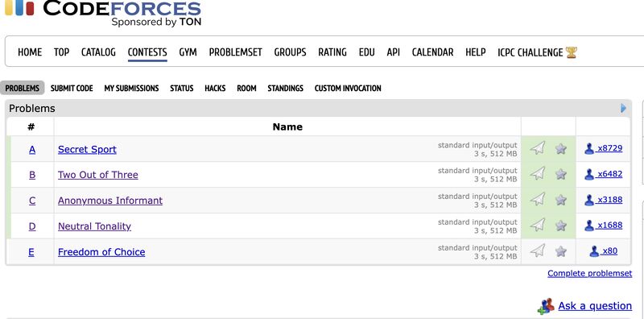Star the Neutral Tonality problem
644x319 pixels.
[560, 226]
